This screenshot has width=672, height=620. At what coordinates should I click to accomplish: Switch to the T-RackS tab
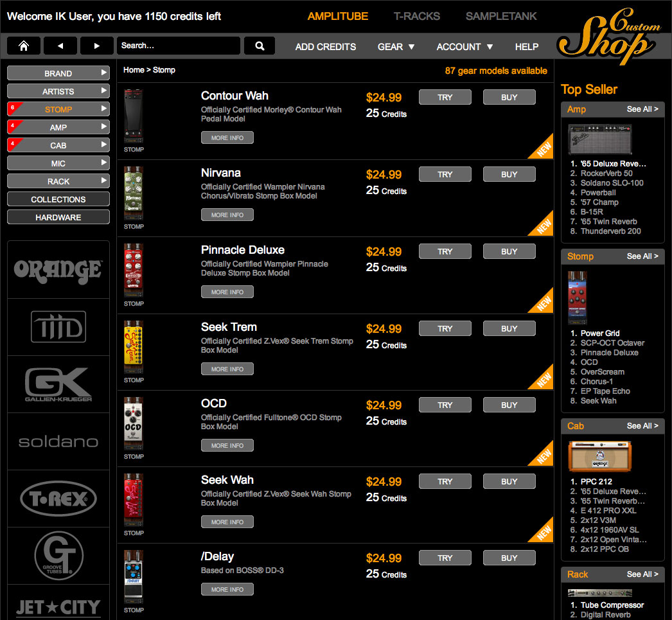tap(416, 16)
